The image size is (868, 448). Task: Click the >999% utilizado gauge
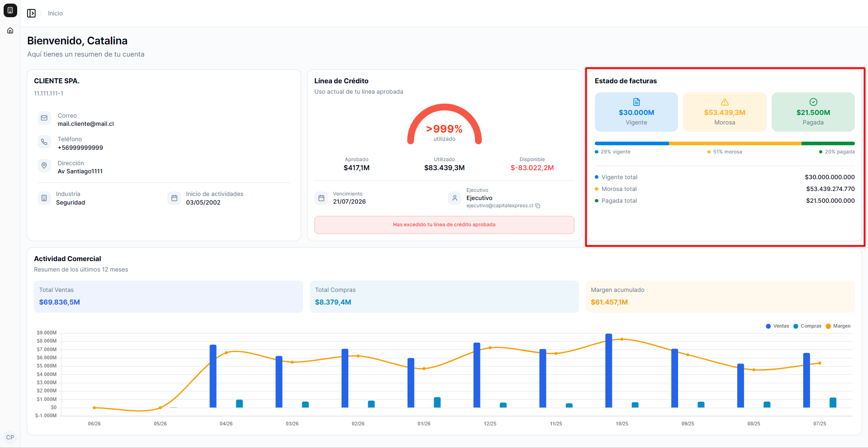click(x=445, y=124)
